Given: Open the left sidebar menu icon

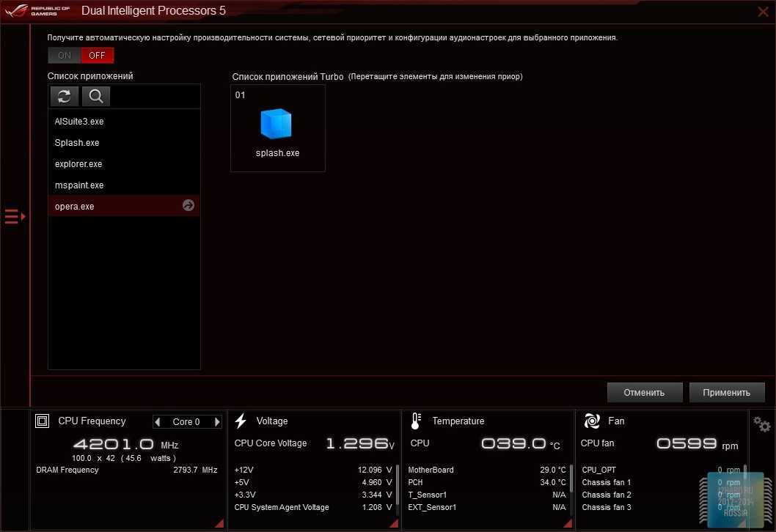Looking at the screenshot, I should click(15, 217).
